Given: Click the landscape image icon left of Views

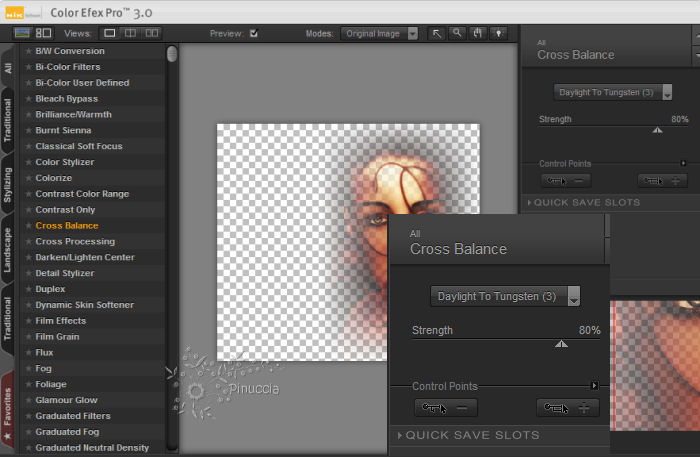Looking at the screenshot, I should (x=22, y=33).
